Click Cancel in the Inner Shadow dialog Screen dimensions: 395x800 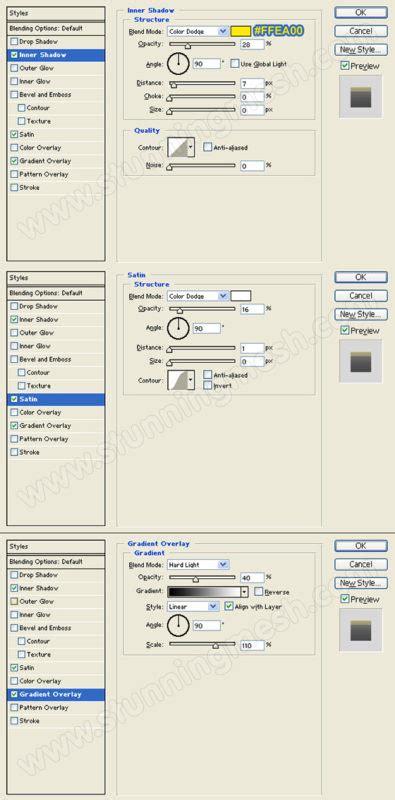[361, 31]
